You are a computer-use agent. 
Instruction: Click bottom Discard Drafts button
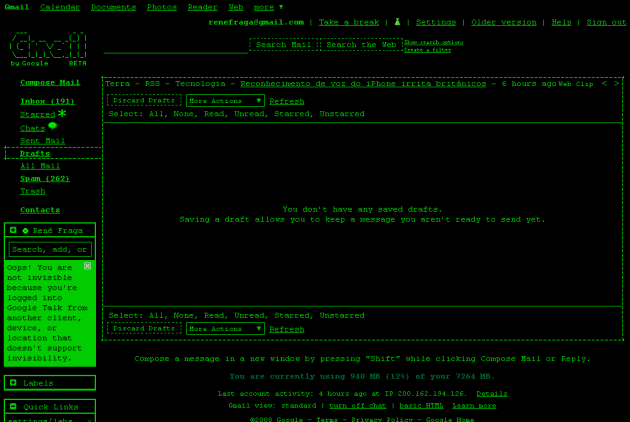coord(144,328)
